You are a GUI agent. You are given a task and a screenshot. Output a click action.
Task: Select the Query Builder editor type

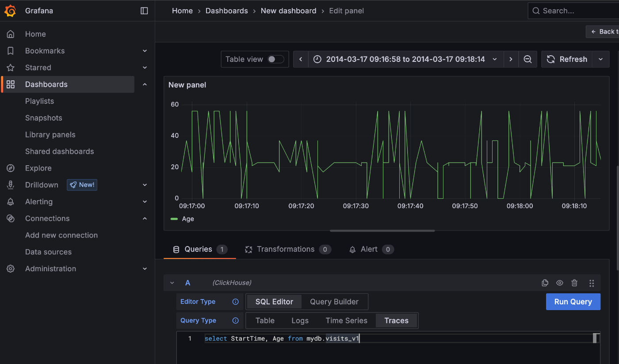click(x=334, y=302)
